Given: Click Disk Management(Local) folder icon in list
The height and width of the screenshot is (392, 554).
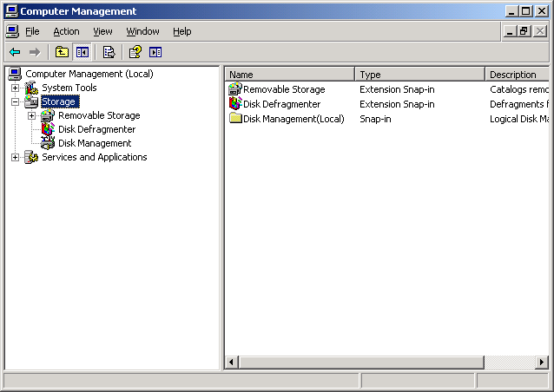Looking at the screenshot, I should 235,118.
